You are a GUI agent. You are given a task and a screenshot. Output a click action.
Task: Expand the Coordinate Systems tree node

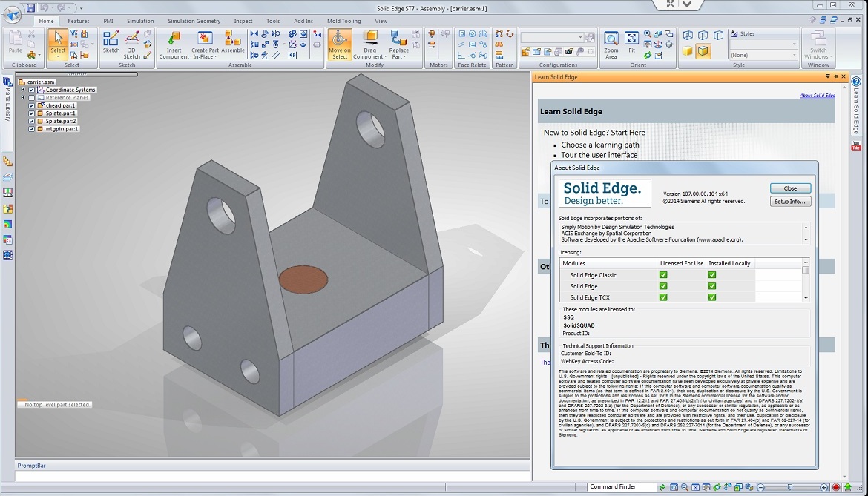coord(23,90)
